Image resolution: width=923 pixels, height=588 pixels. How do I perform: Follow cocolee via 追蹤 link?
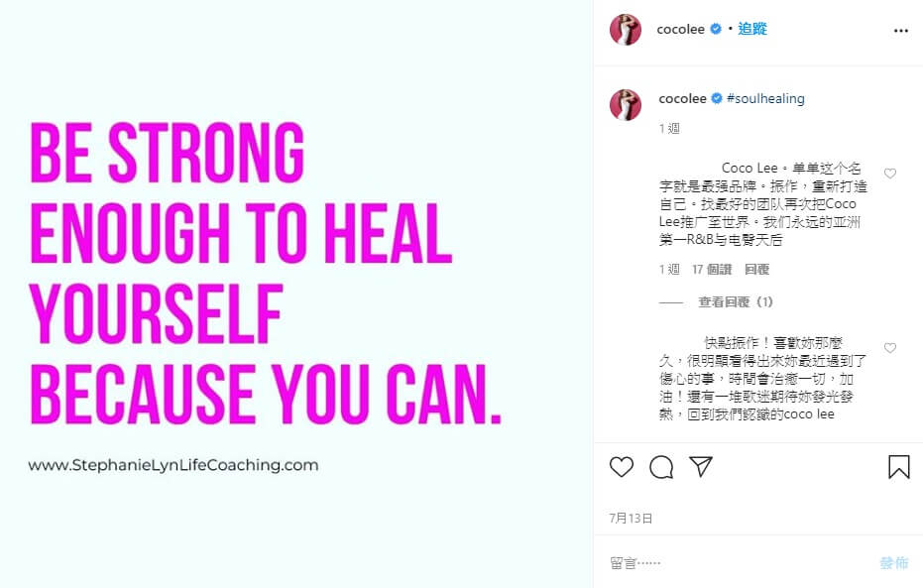752,29
